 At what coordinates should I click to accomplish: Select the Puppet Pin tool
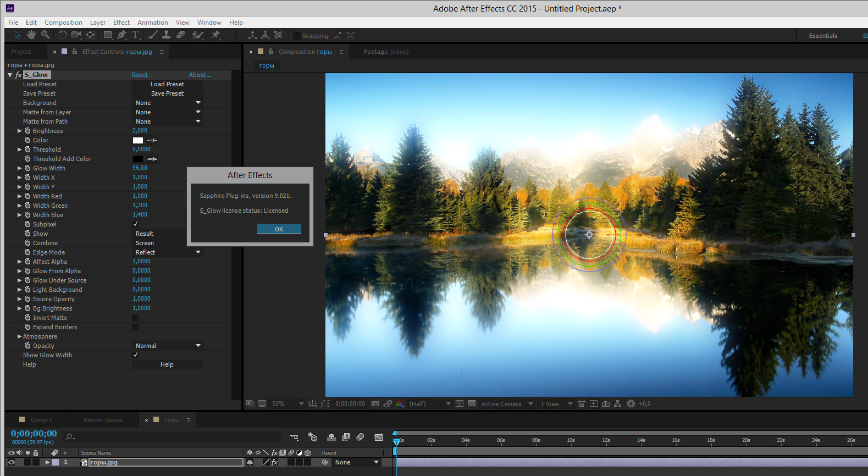click(216, 35)
